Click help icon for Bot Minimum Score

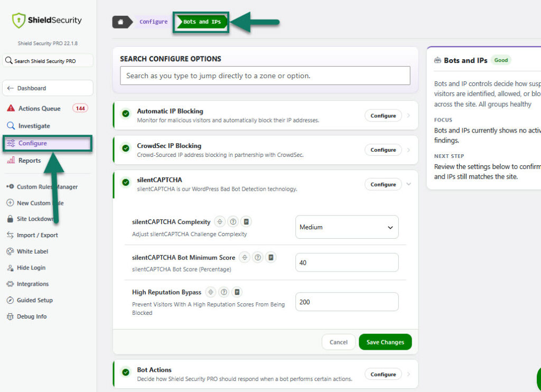(x=258, y=257)
